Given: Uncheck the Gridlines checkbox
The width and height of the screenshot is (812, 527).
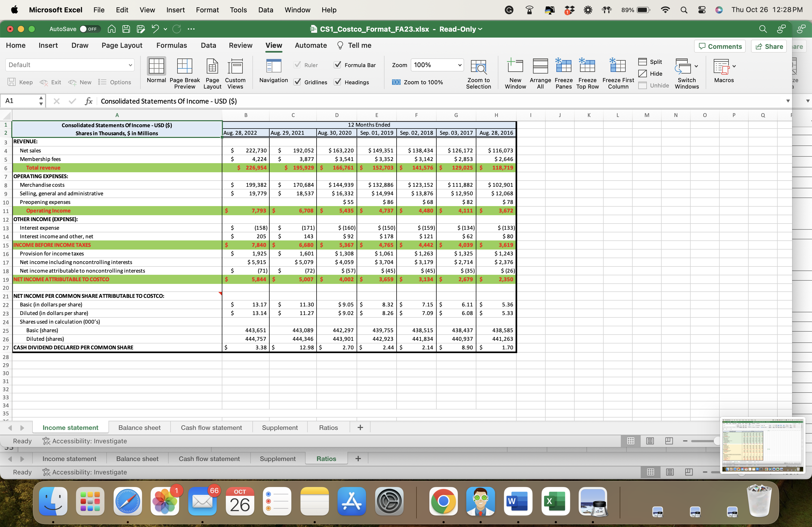Looking at the screenshot, I should click(297, 82).
